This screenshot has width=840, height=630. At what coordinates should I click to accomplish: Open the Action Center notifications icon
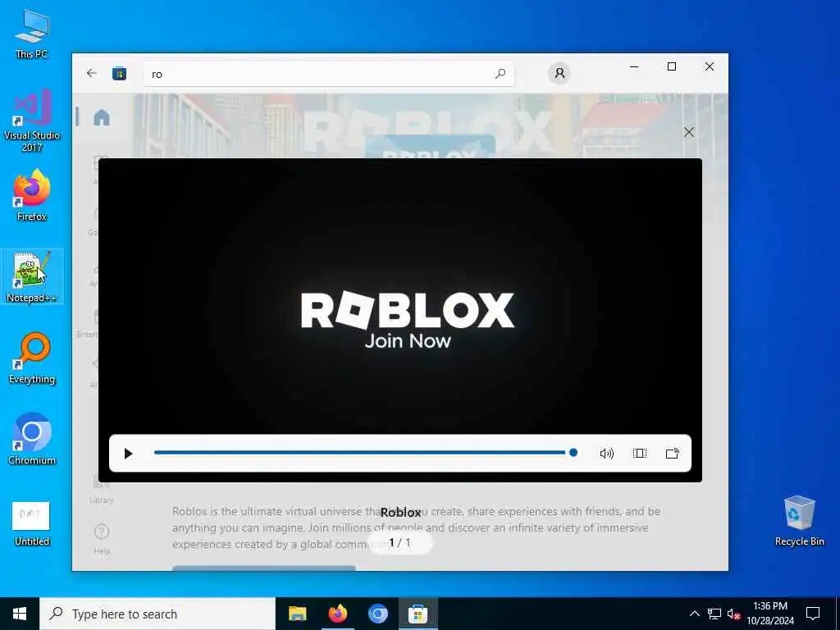[813, 614]
